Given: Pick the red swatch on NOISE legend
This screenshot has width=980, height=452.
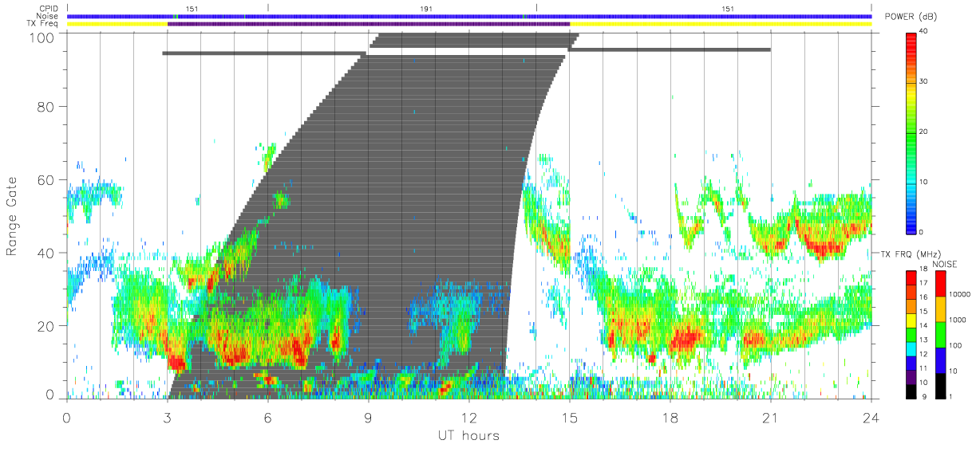Looking at the screenshot, I should (941, 284).
